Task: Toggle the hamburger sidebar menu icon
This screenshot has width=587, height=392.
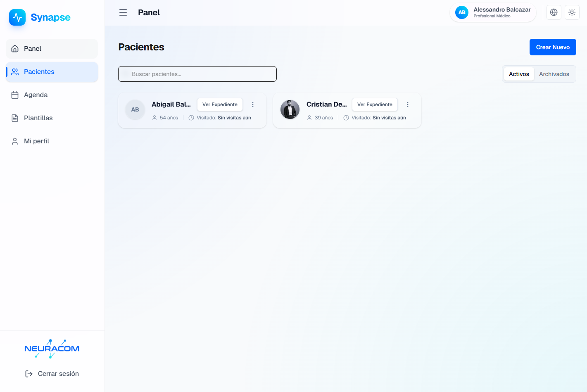Action: [123, 12]
